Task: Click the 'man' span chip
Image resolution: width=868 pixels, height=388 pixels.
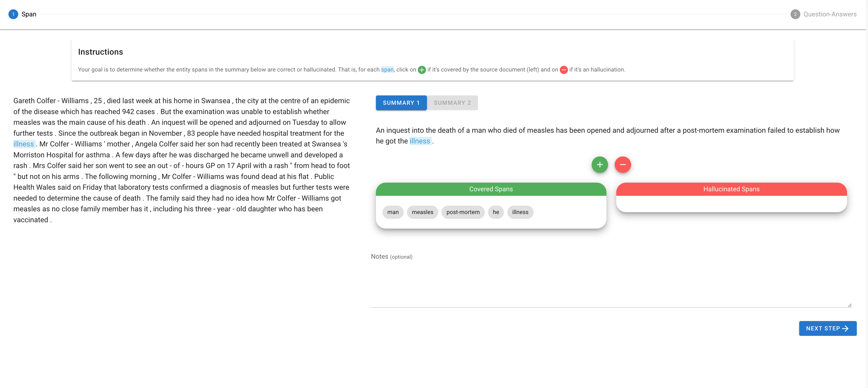Action: [393, 212]
